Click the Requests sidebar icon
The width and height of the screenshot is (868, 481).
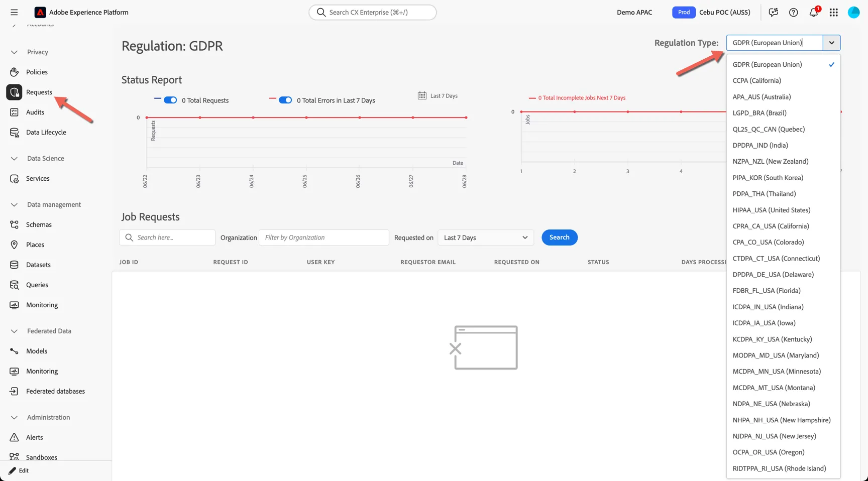(x=14, y=92)
